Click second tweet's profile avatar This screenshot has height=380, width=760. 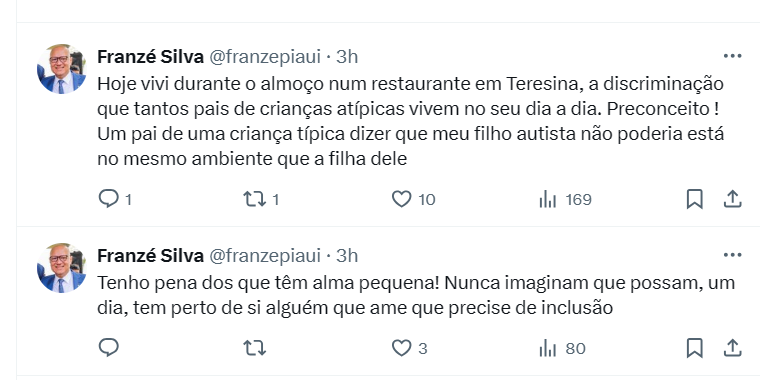pyautogui.click(x=62, y=268)
